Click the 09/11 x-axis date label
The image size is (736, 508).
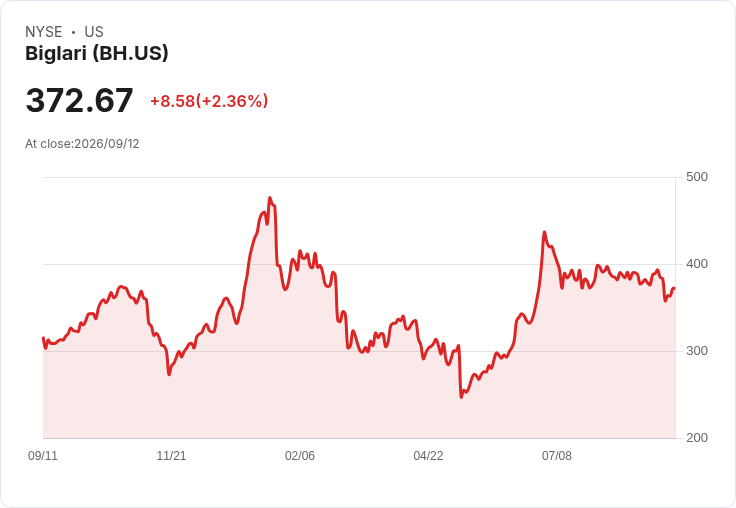(43, 455)
